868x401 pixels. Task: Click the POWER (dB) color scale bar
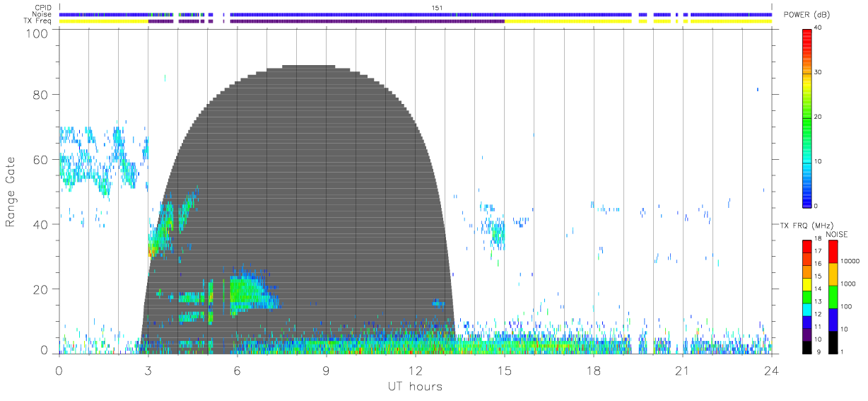[x=807, y=117]
